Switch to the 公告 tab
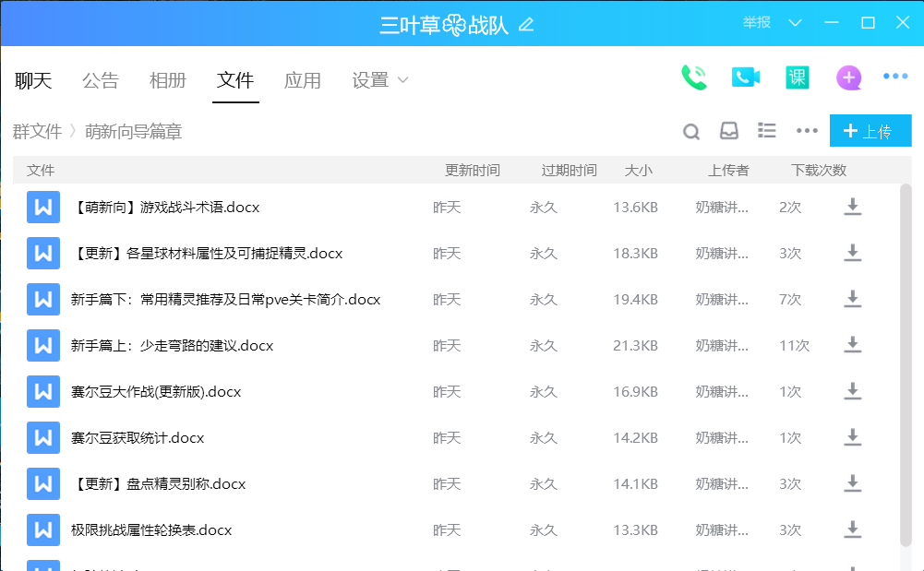The image size is (924, 571). (101, 80)
